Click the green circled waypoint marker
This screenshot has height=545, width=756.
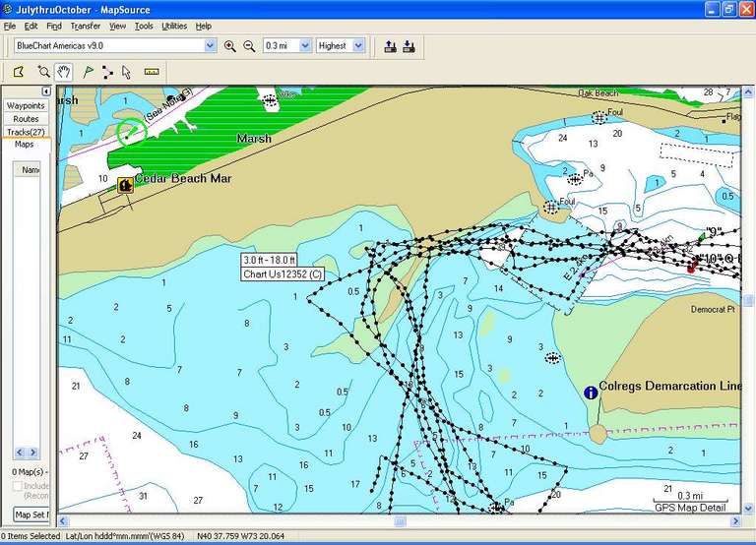click(131, 133)
